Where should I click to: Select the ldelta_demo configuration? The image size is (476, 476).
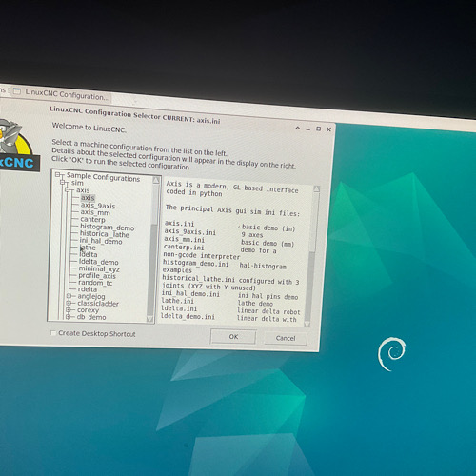[99, 262]
